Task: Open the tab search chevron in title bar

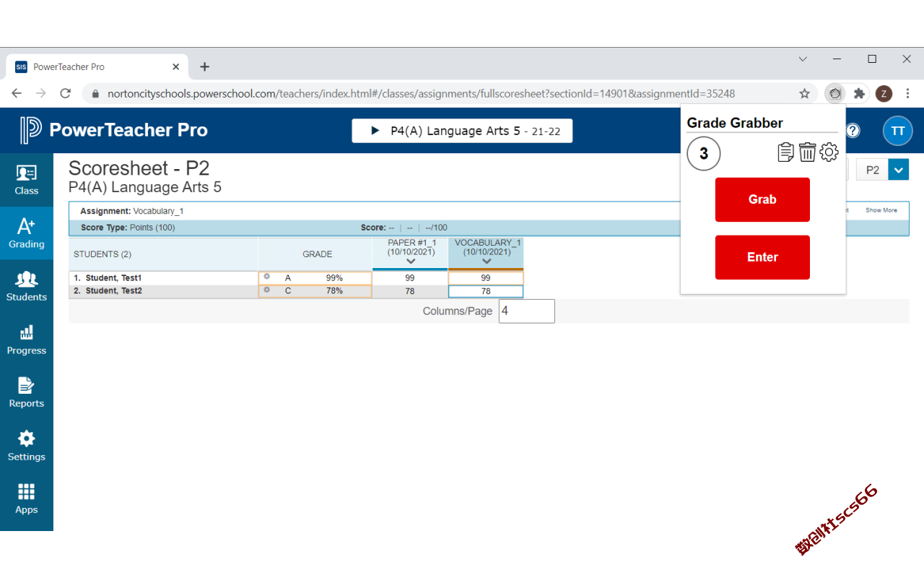Action: click(x=803, y=59)
